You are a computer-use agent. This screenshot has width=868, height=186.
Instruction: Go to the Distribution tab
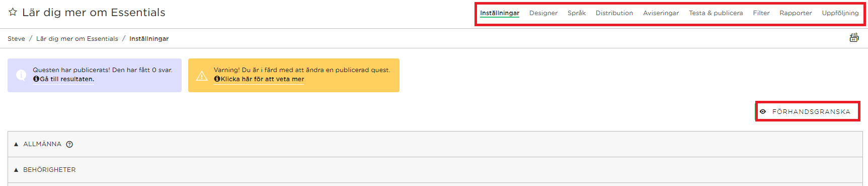point(614,13)
